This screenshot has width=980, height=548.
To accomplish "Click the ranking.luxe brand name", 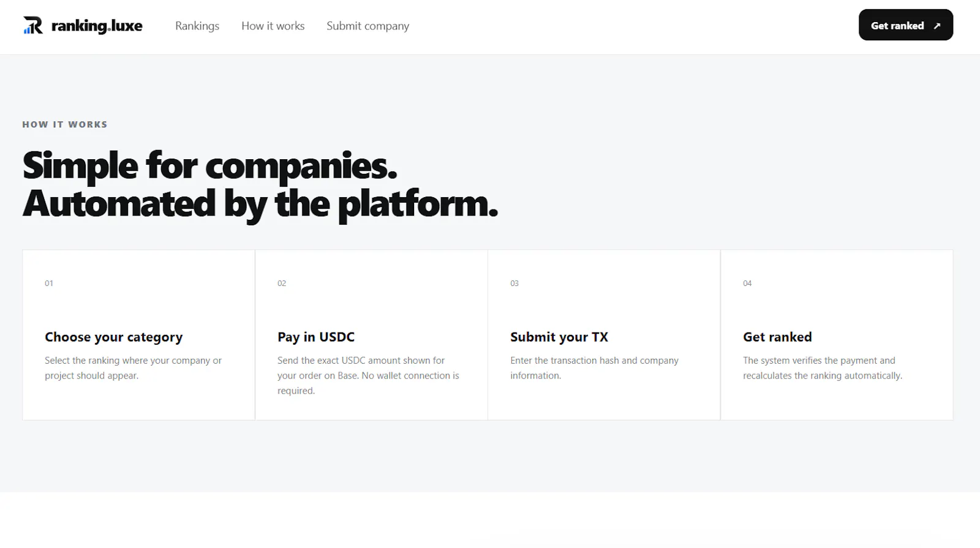I will pyautogui.click(x=97, y=26).
